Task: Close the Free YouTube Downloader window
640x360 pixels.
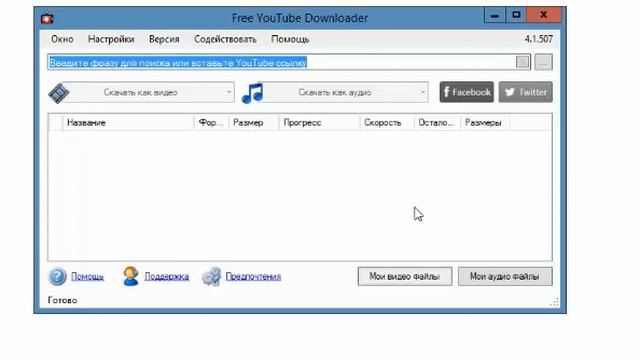Action: [x=544, y=15]
